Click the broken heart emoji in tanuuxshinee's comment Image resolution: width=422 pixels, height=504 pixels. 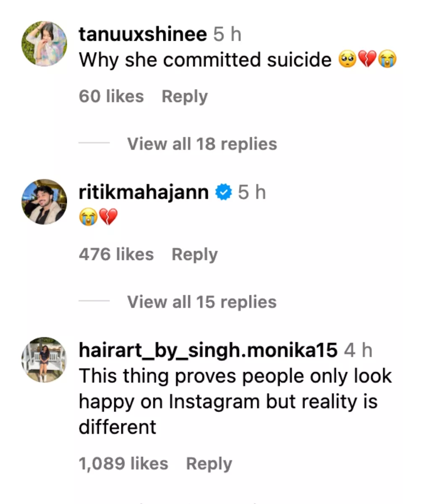368,60
